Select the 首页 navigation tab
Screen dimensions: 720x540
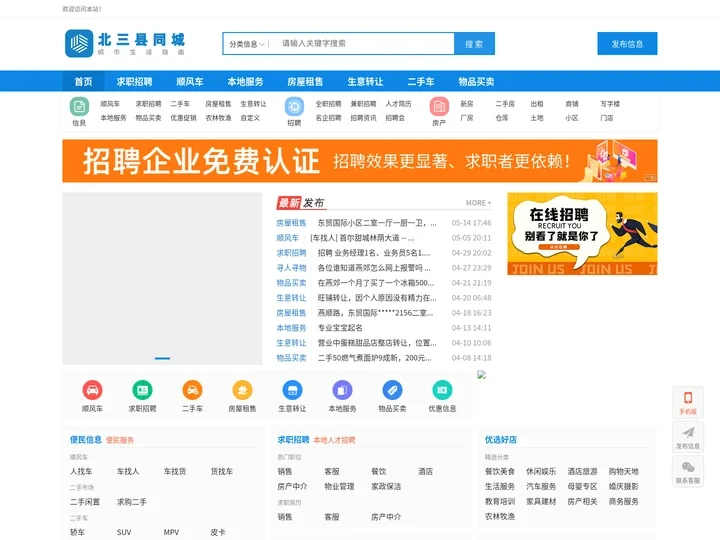(84, 82)
